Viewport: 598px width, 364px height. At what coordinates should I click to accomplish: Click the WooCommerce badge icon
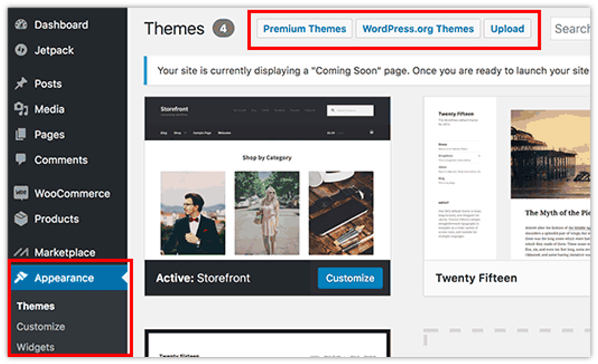click(20, 193)
